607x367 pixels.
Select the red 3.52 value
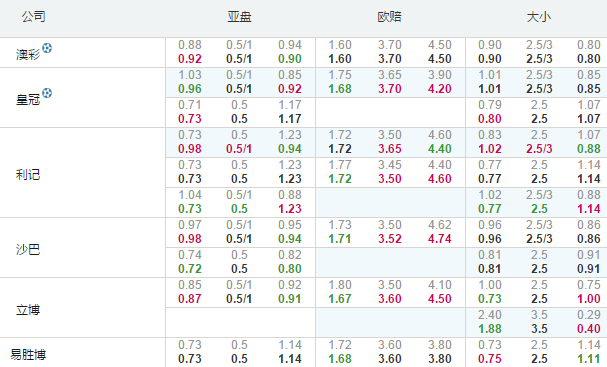[390, 239]
